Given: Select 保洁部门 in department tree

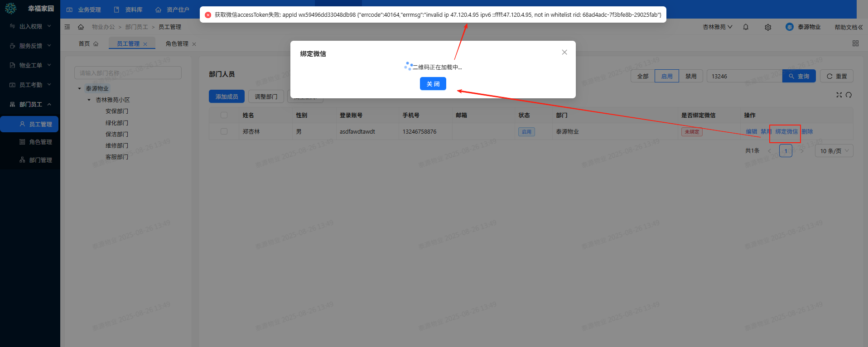Looking at the screenshot, I should coord(117,134).
